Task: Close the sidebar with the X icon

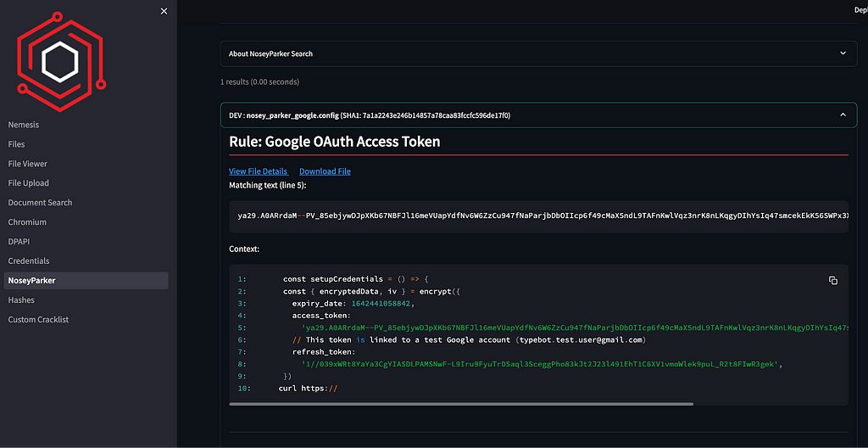Action: (164, 11)
